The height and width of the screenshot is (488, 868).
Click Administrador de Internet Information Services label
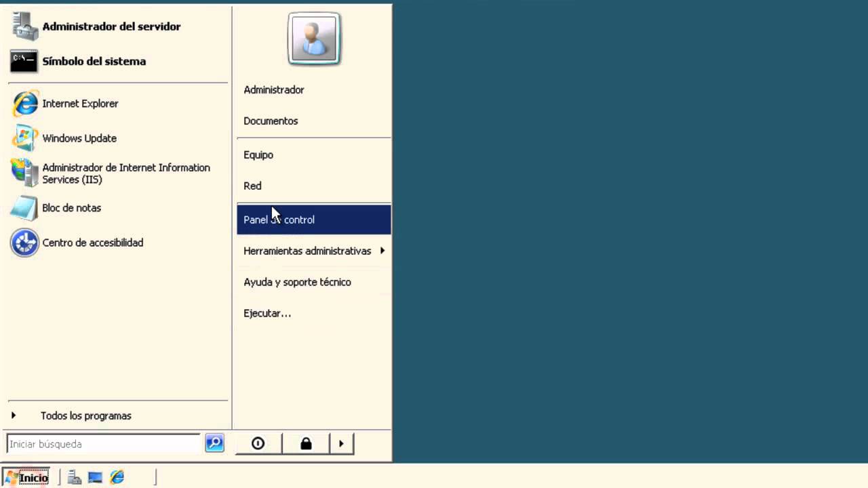pos(126,174)
